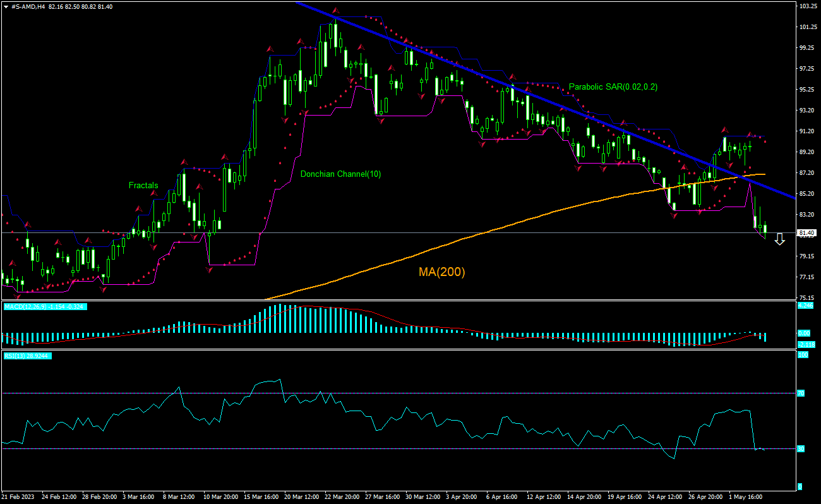
Task: Click the 4.246 MACD scale label
Action: 805,306
